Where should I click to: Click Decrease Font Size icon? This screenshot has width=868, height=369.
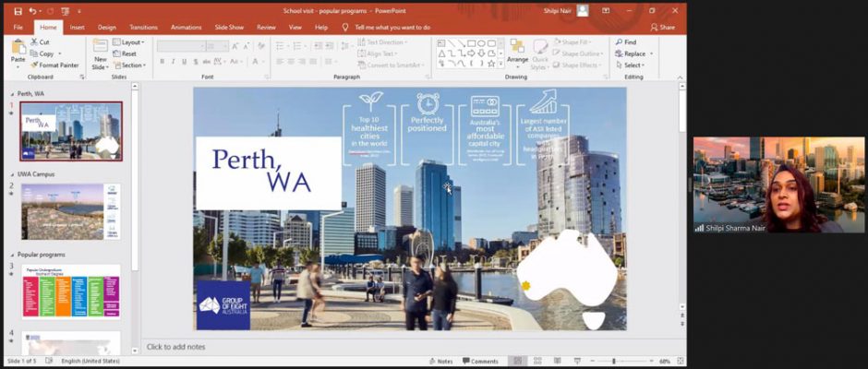tap(246, 46)
